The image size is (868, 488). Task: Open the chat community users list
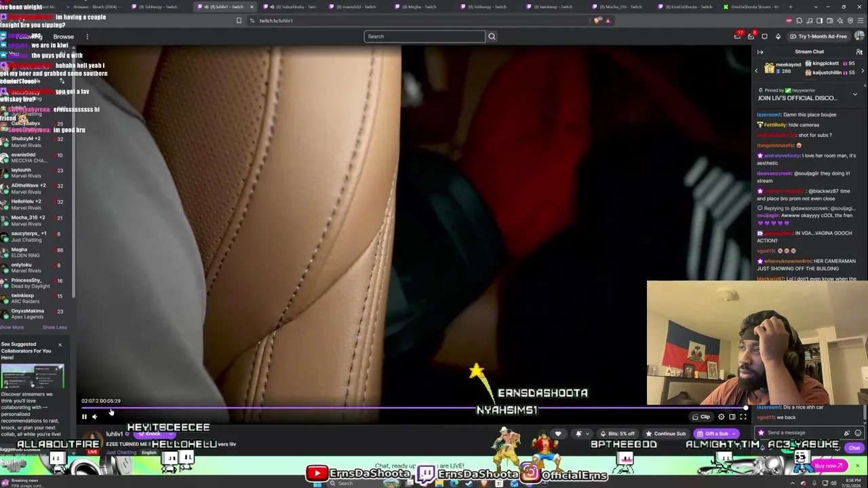[x=859, y=52]
